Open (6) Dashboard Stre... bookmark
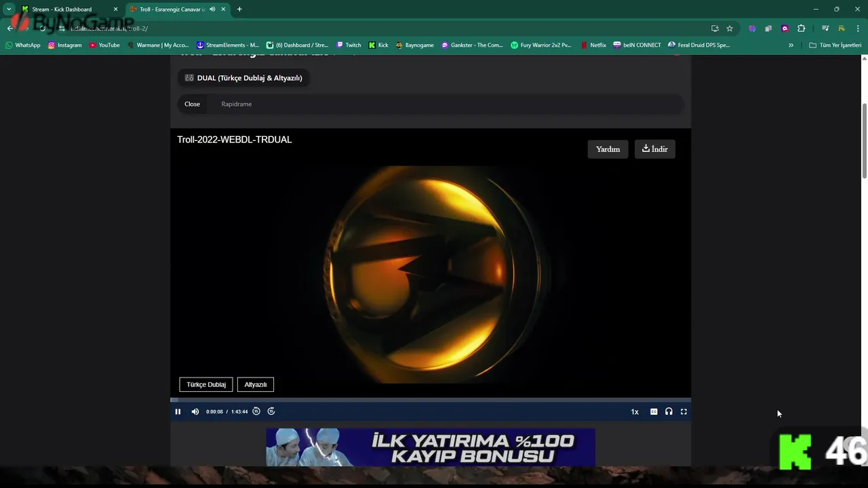Image resolution: width=868 pixels, height=488 pixels. coord(298,45)
